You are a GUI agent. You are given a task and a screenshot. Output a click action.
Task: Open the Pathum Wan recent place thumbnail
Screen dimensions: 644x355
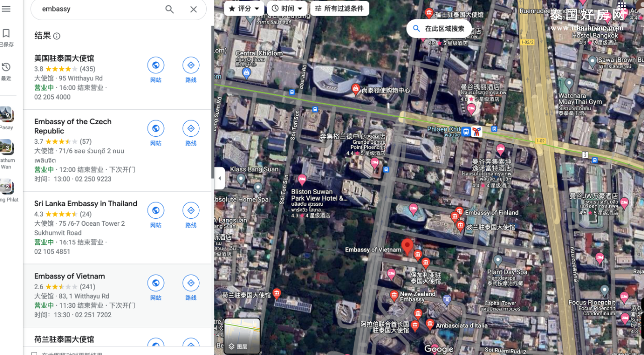pos(6,148)
